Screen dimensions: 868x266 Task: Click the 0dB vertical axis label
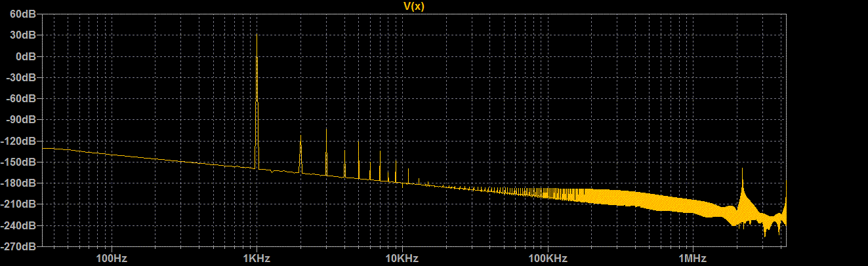[x=26, y=56]
